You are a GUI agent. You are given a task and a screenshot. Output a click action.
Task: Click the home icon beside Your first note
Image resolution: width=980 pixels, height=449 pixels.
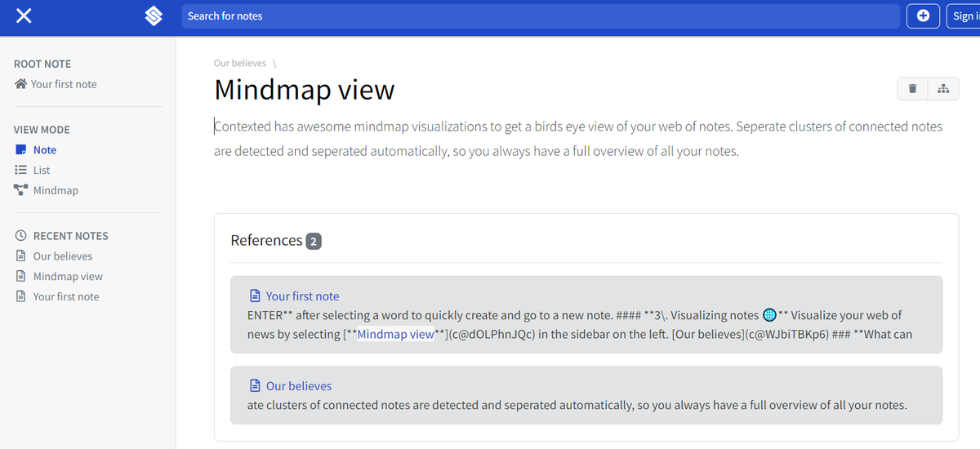click(20, 84)
